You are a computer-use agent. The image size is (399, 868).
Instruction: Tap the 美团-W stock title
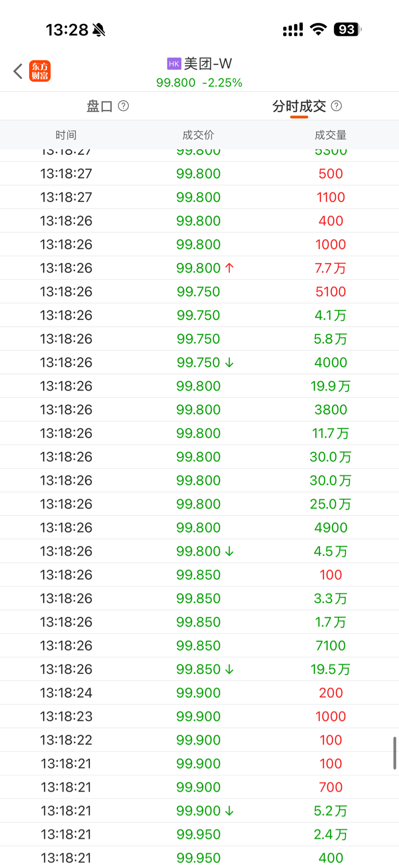pos(208,63)
